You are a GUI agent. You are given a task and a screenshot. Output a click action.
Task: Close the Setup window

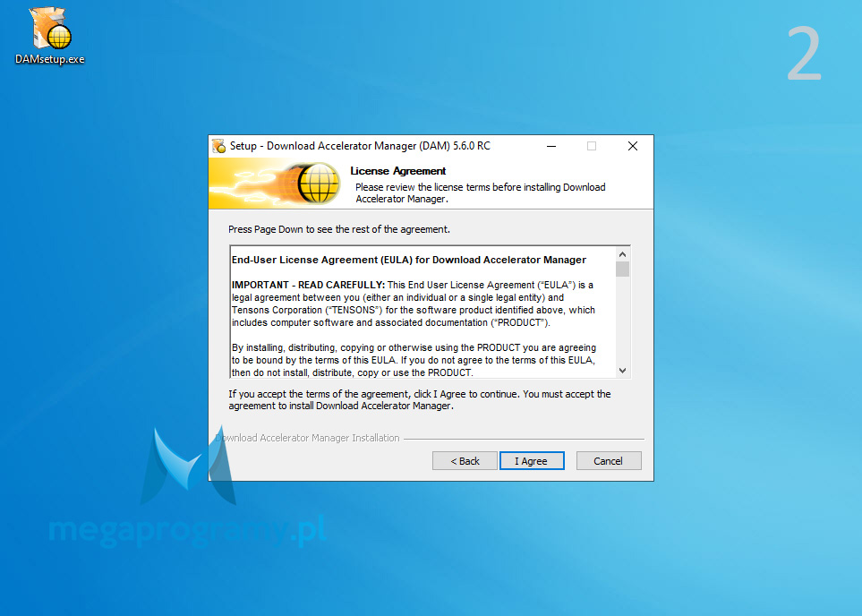click(x=633, y=146)
